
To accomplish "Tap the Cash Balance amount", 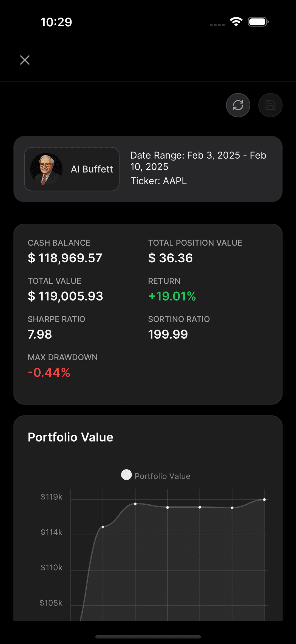I will tap(65, 258).
